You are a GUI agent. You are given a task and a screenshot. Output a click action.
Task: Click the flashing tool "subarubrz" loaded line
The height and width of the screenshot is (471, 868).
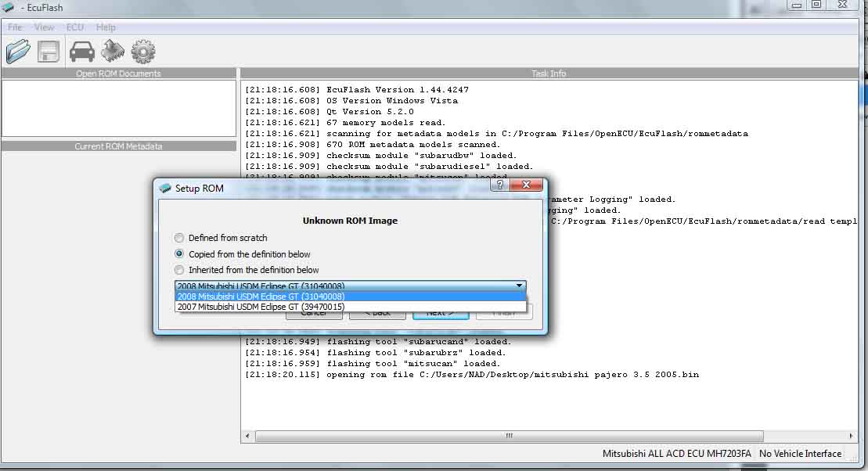(376, 353)
